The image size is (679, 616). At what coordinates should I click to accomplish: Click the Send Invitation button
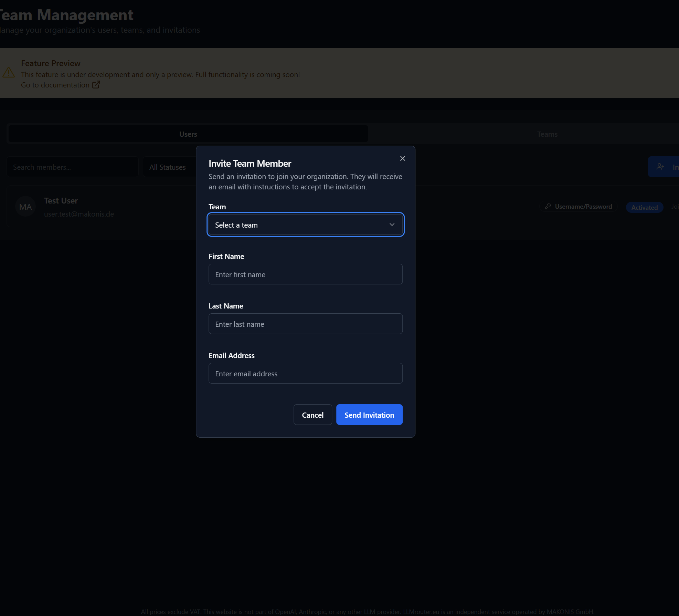pyautogui.click(x=369, y=415)
